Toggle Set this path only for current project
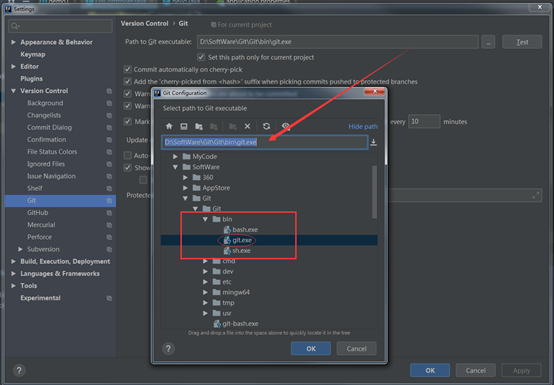Image resolution: width=554 pixels, height=385 pixels. tap(201, 57)
